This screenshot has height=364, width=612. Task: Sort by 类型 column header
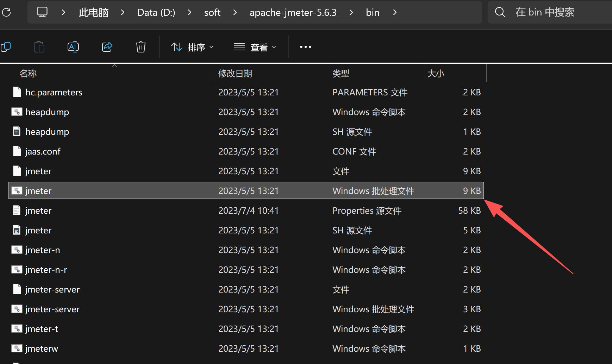[341, 73]
